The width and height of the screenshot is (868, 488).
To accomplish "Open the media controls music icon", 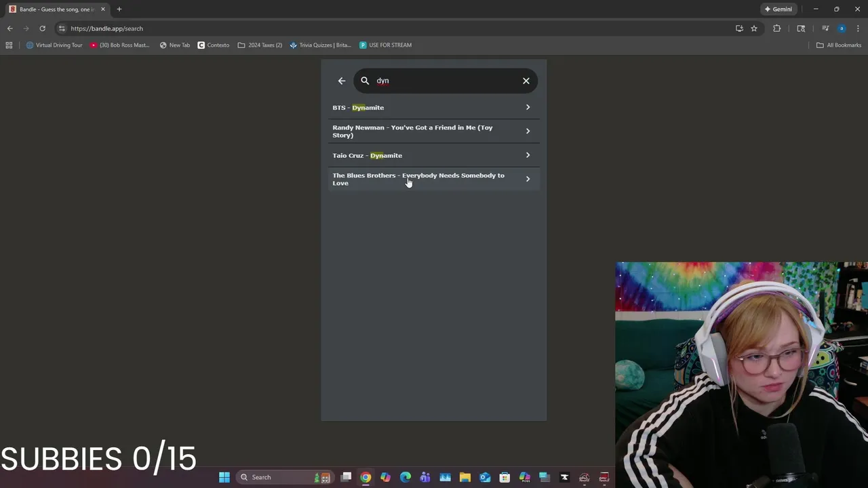I will (825, 28).
